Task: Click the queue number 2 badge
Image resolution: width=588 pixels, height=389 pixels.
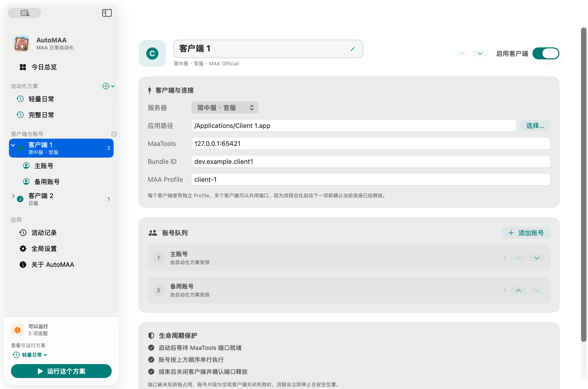Action: click(158, 290)
